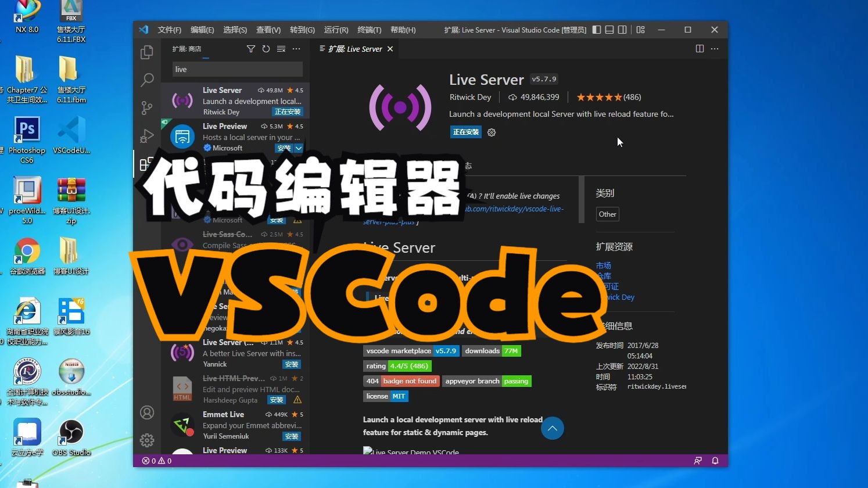Open the Photoshop CS6 desktop shortcut
Screen dimensions: 868x488
pyautogui.click(x=27, y=139)
